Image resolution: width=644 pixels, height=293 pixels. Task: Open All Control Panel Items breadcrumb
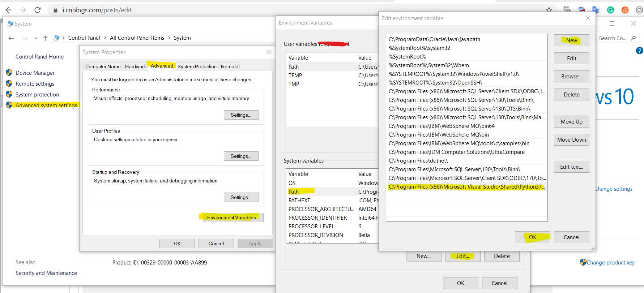click(x=137, y=38)
